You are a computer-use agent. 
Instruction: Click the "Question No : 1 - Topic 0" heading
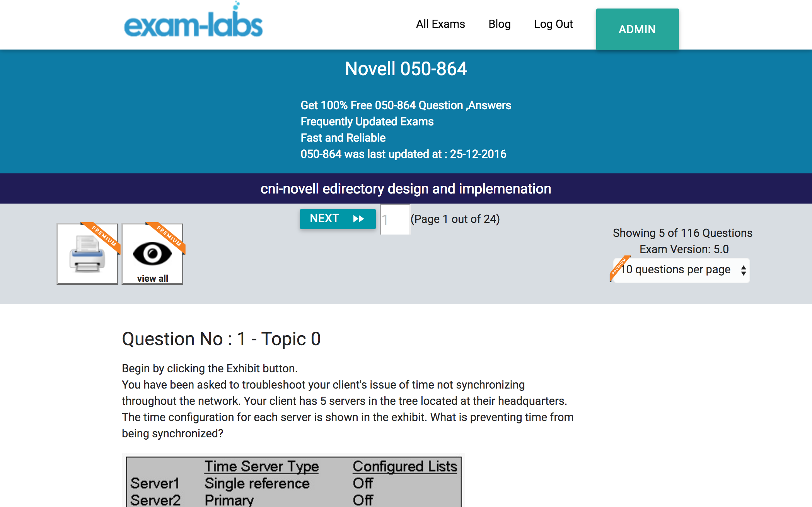pos(221,339)
